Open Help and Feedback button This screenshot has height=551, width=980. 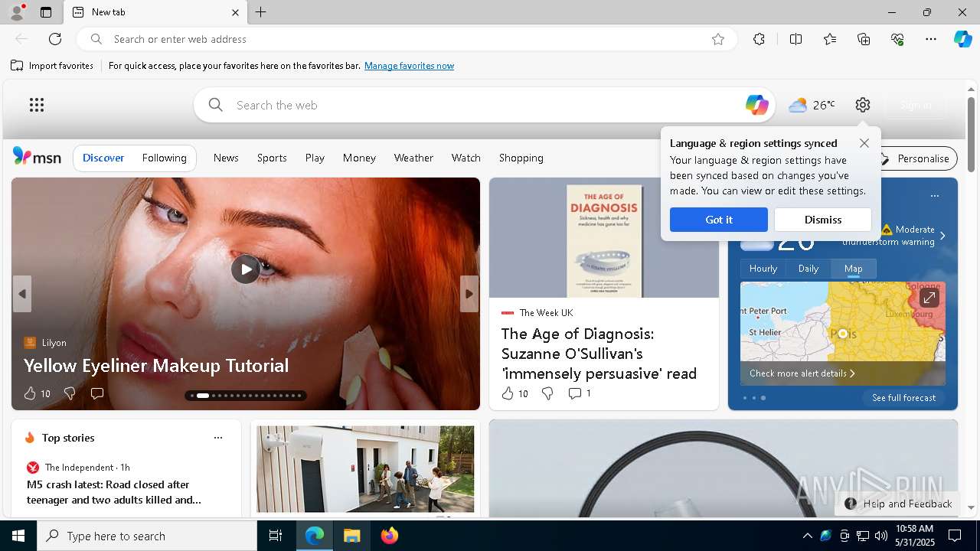899,504
